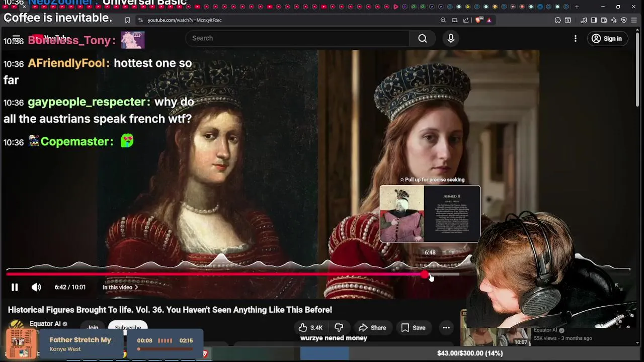The height and width of the screenshot is (362, 644).
Task: Click the youtube.com URL in the address bar
Action: 185,20
